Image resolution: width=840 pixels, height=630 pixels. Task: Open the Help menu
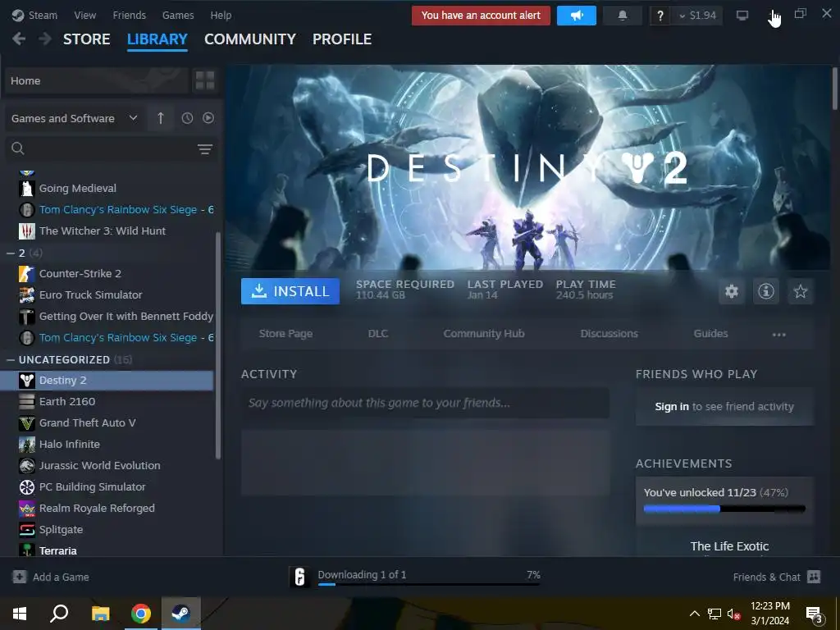(221, 15)
